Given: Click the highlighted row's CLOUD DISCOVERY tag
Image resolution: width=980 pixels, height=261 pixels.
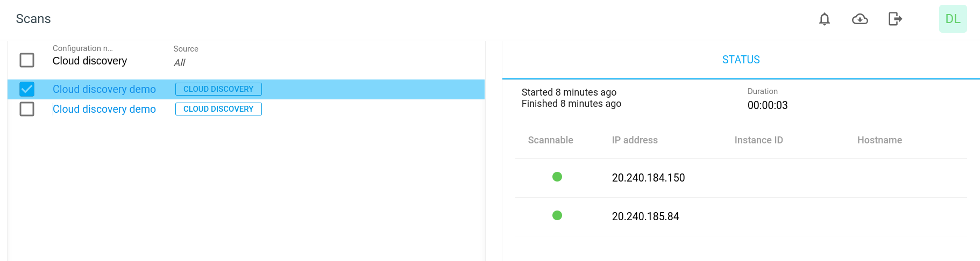Looking at the screenshot, I should click(x=218, y=89).
